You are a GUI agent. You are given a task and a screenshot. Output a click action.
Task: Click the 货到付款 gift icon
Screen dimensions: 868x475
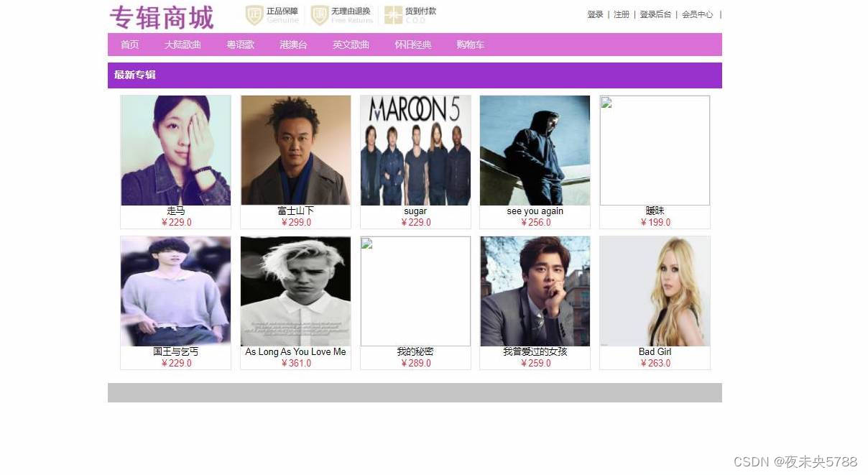393,15
